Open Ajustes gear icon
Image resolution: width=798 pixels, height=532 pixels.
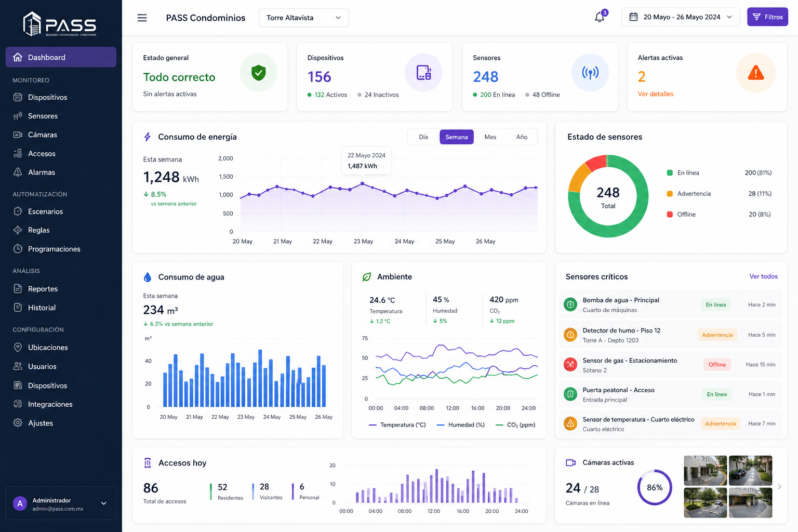18,423
